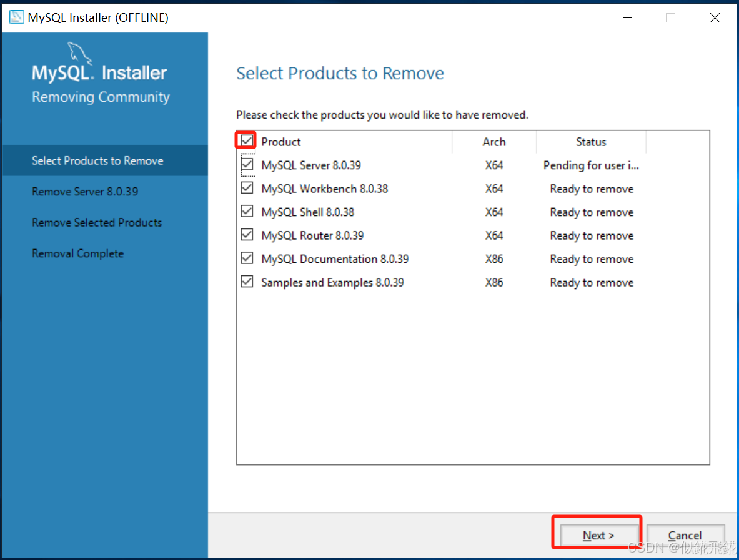Select the 'MySQL Router 8.0.39' product name
The height and width of the screenshot is (560, 739).
coord(312,235)
